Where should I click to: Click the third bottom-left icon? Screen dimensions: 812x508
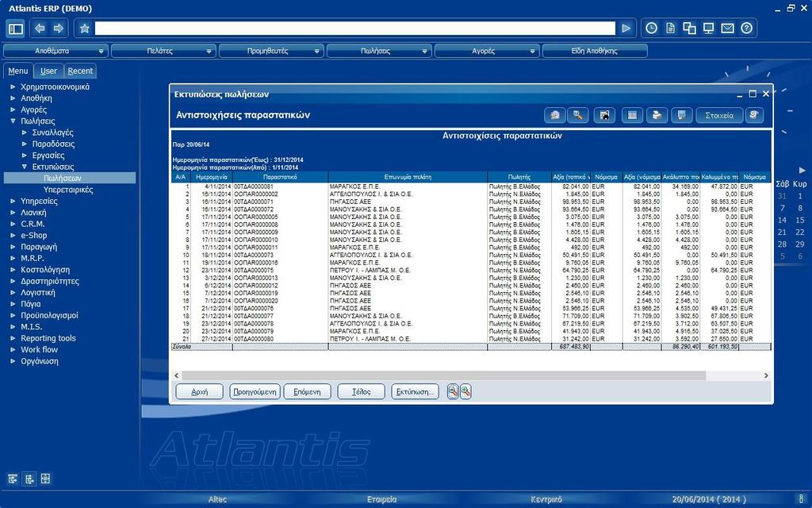click(x=45, y=479)
